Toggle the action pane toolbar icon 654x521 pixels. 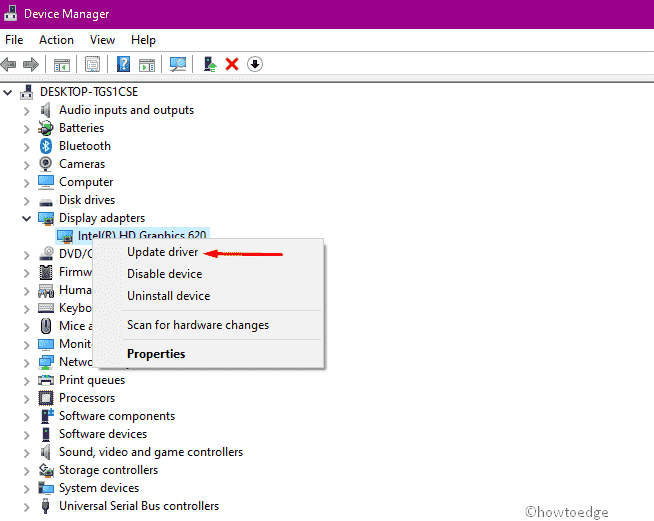pos(147,65)
